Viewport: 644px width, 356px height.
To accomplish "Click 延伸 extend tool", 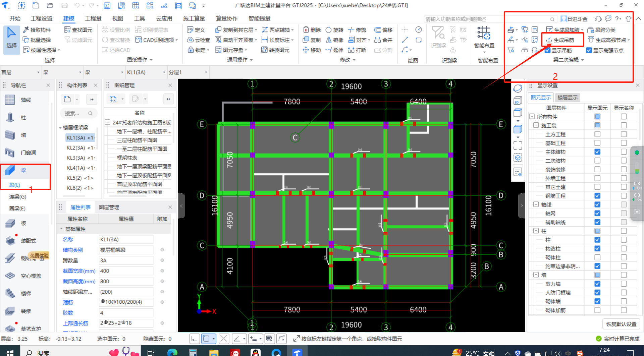I will pos(334,50).
